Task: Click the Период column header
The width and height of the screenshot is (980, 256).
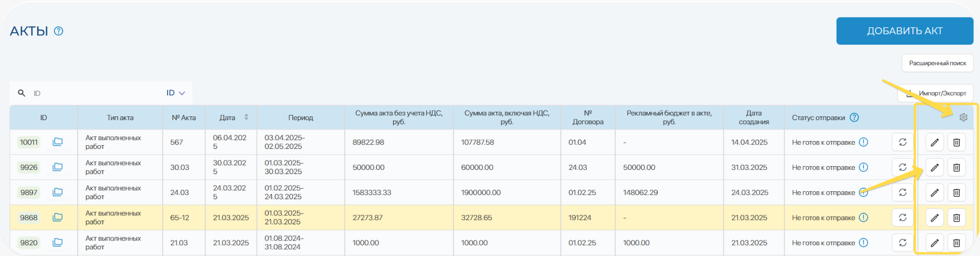Action: tap(300, 117)
